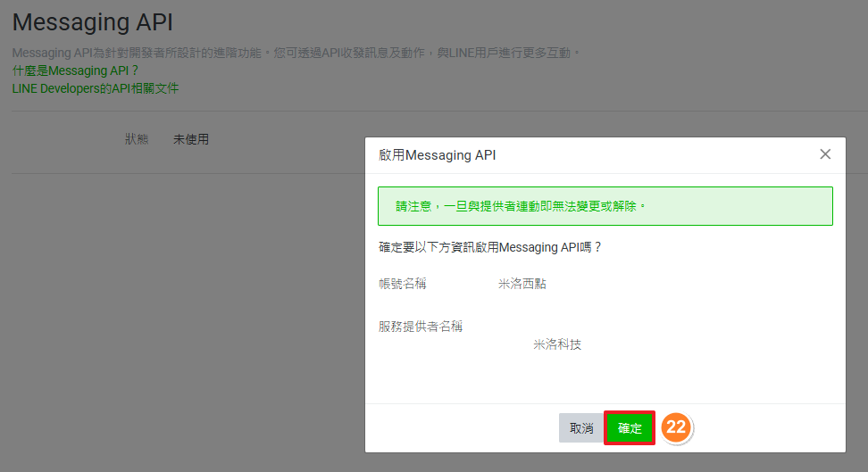Click the dimmed backdrop left of the dialog
This screenshot has height=472, width=868.
(179, 312)
